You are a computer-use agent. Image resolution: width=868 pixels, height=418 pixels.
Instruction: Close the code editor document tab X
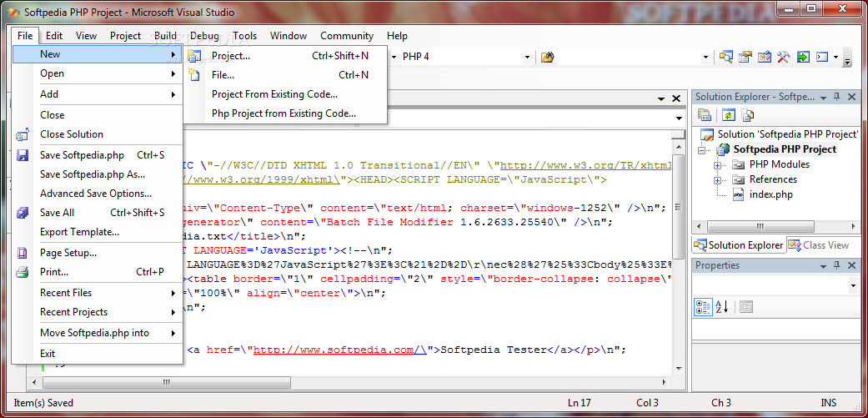click(676, 98)
